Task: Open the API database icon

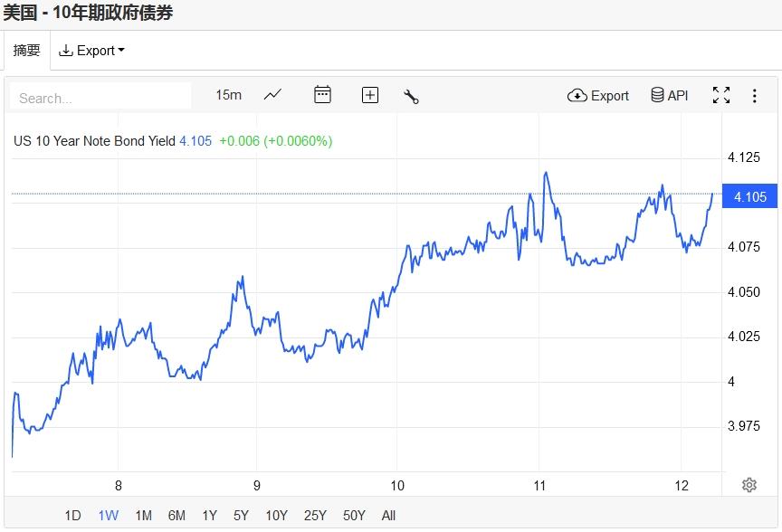Action: (670, 95)
